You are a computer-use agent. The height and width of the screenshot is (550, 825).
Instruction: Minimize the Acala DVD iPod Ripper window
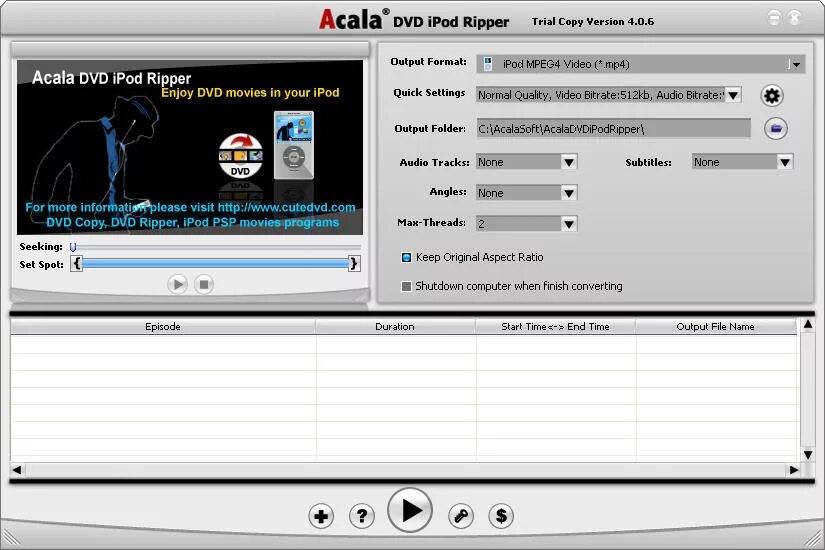coord(774,18)
